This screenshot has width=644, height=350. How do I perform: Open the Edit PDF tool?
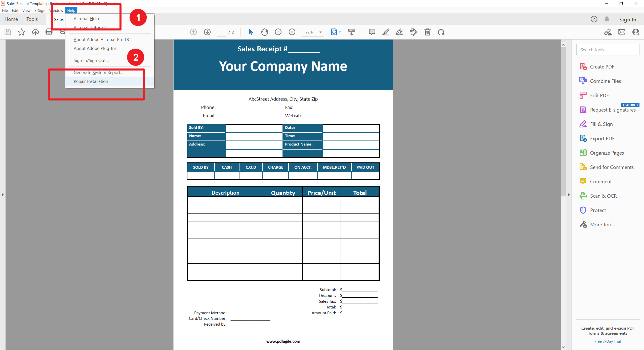point(599,95)
